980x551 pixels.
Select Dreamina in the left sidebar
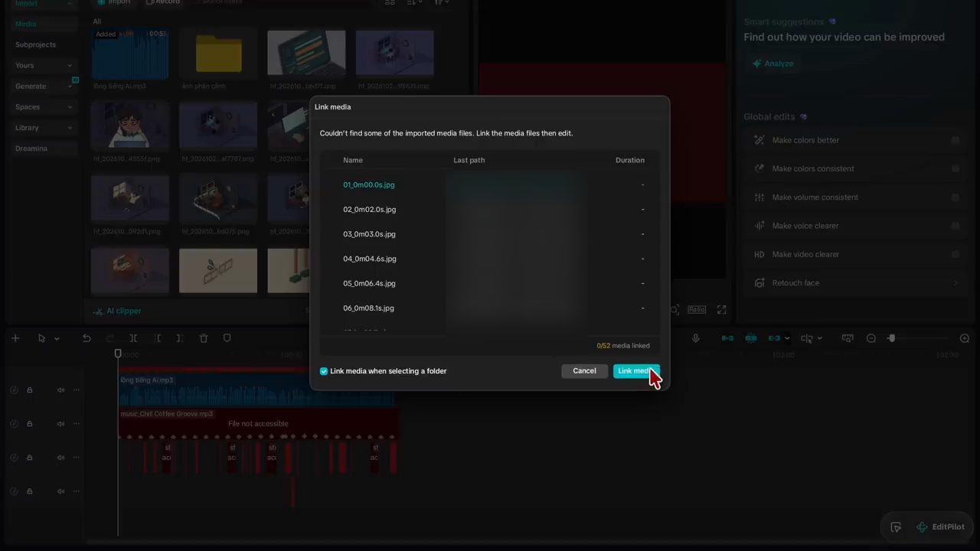[x=31, y=148]
